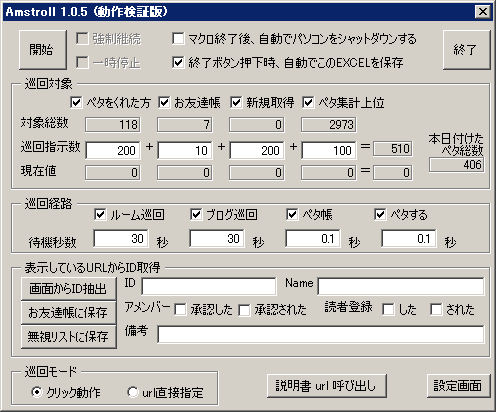Open the 設定画面 settings button
The image size is (496, 412).
point(458,386)
